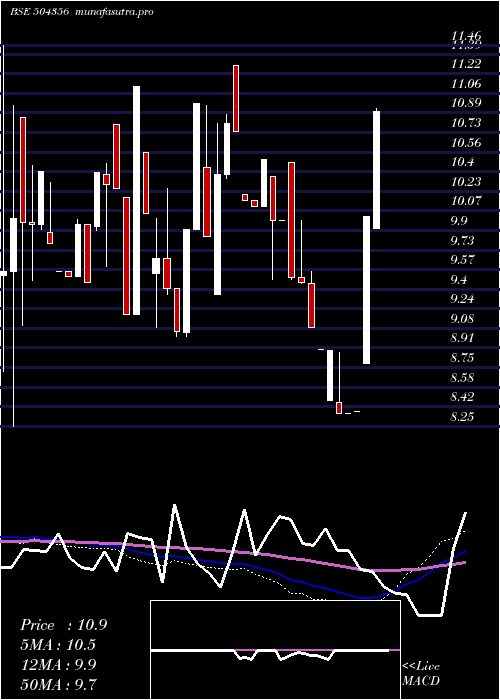Select the 11.46 price axis label
The image size is (500, 700).
[x=466, y=36]
